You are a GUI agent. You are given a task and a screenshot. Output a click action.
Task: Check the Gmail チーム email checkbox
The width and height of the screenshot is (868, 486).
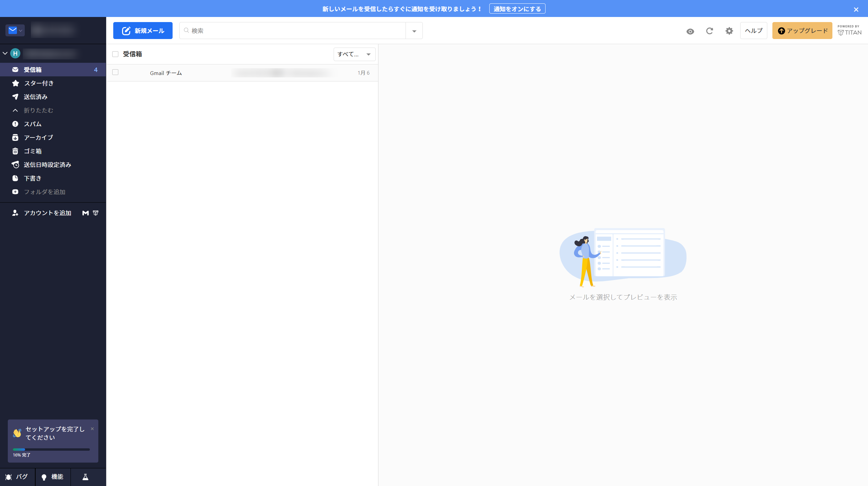pyautogui.click(x=115, y=72)
